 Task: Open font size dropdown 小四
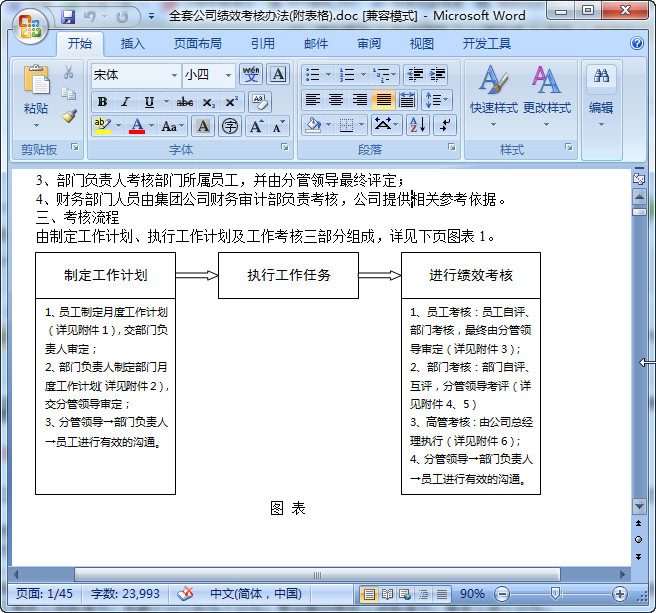point(228,75)
